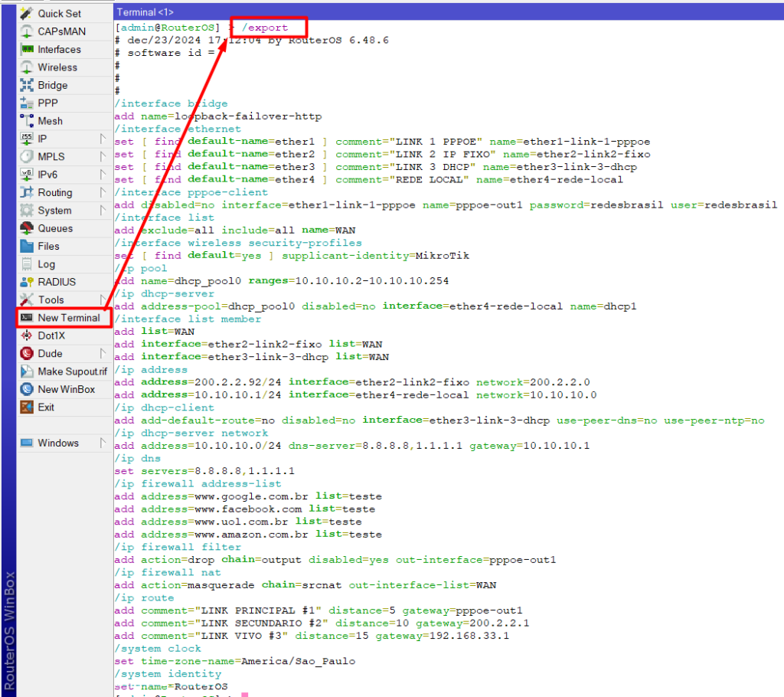784x697 pixels.
Task: Click the System gear icon
Action: [x=27, y=210]
